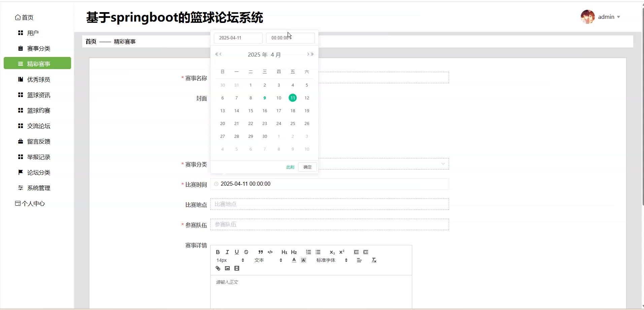Image resolution: width=644 pixels, height=310 pixels.
Task: Open 举报记录 in the sidebar
Action: tap(37, 157)
